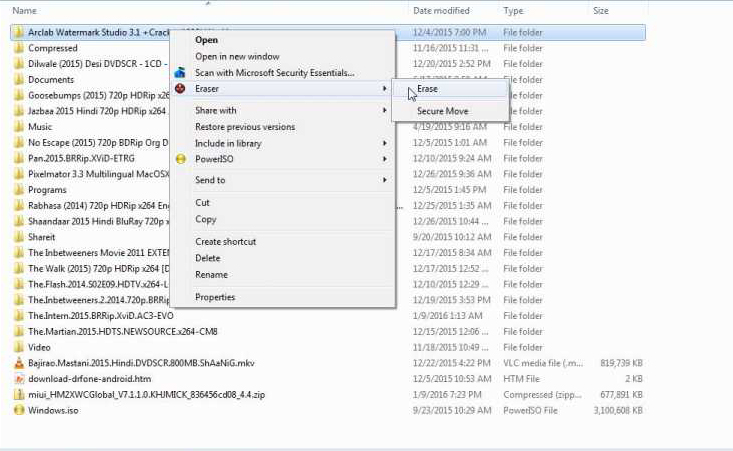
Task: Click the PowerISO File type cell
Action: pos(530,410)
